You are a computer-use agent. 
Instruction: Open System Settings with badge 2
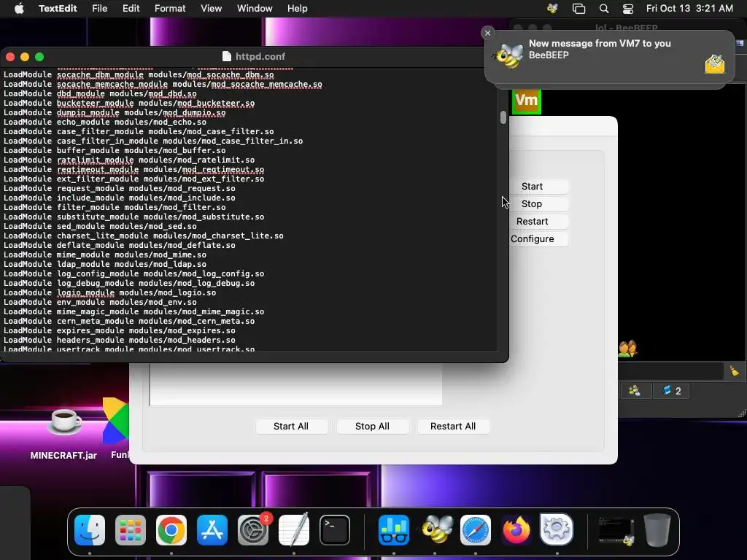click(x=253, y=530)
